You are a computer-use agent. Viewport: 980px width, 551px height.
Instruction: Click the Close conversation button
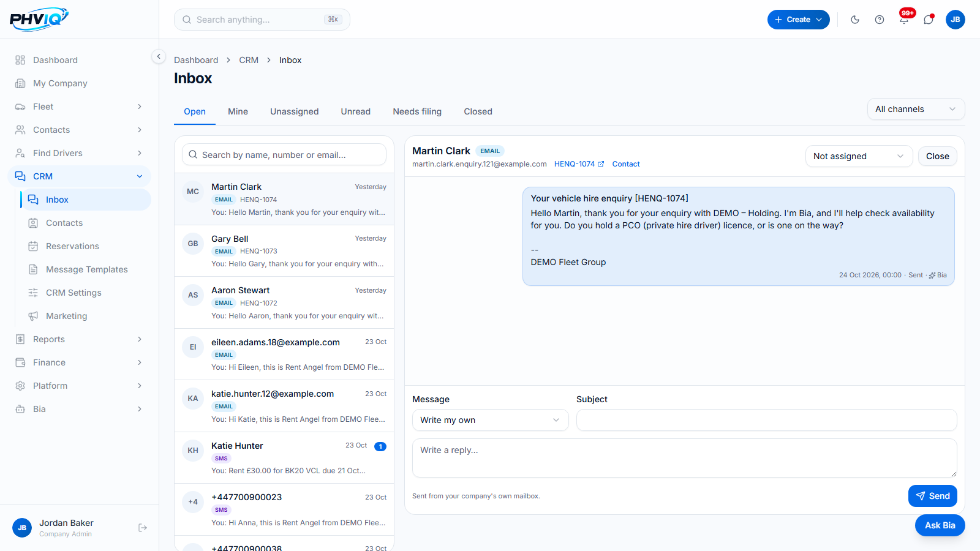(937, 156)
